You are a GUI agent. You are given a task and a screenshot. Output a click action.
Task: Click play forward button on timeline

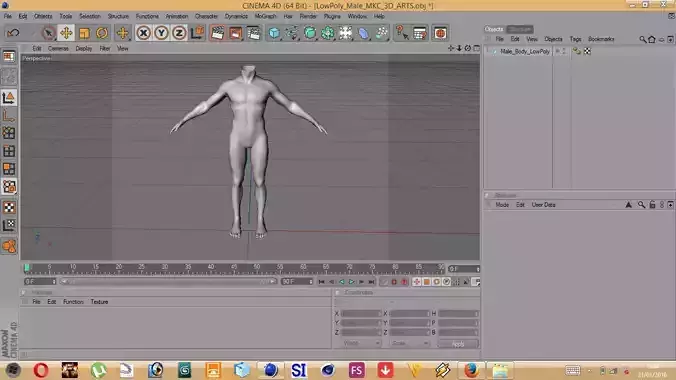351,282
